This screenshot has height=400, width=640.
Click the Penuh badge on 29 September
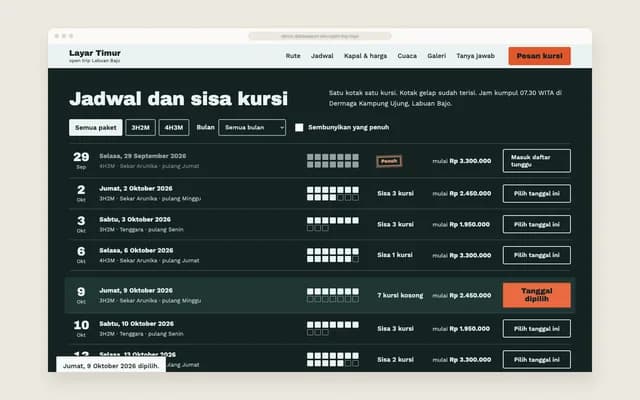[x=389, y=161]
